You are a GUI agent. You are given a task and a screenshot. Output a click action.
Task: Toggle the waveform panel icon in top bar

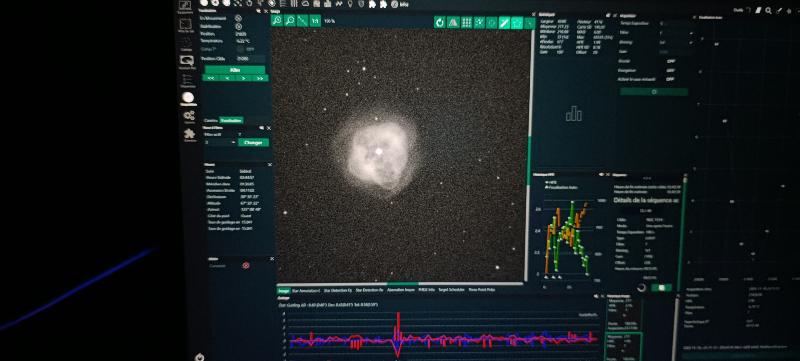(339, 4)
